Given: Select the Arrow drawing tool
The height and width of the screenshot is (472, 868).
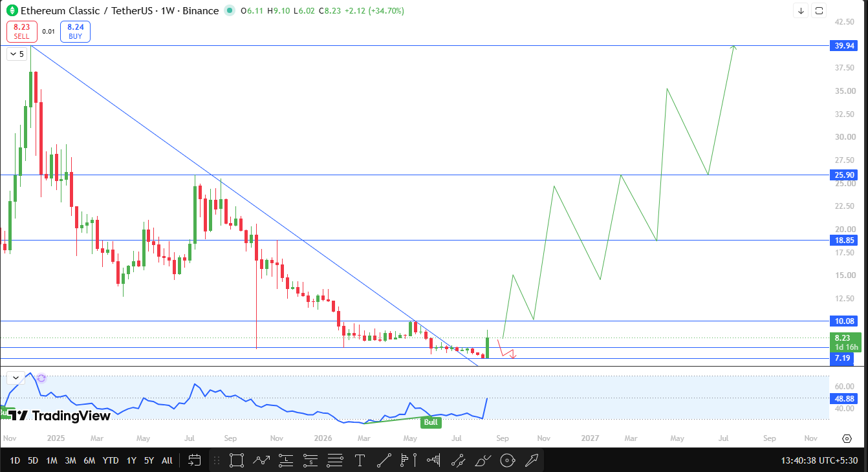Looking at the screenshot, I should click(532, 460).
